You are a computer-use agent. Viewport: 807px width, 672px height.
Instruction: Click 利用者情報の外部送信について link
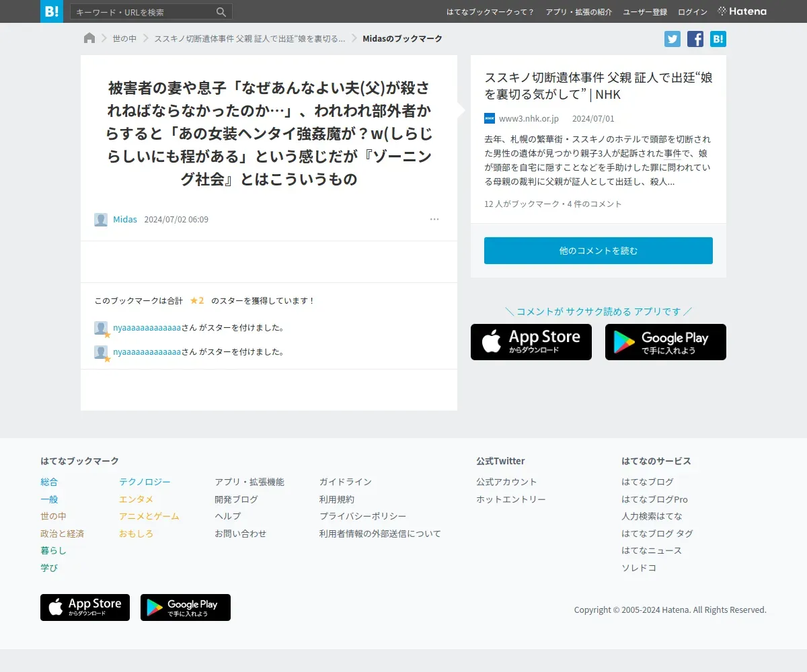click(x=380, y=534)
